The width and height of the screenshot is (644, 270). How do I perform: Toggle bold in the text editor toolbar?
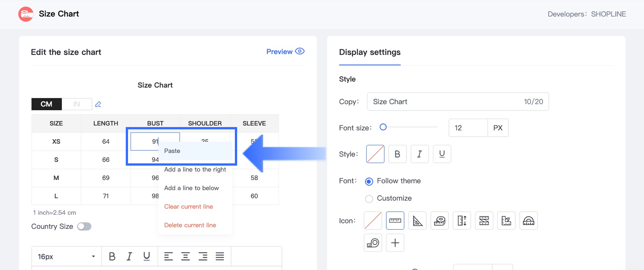tap(112, 256)
